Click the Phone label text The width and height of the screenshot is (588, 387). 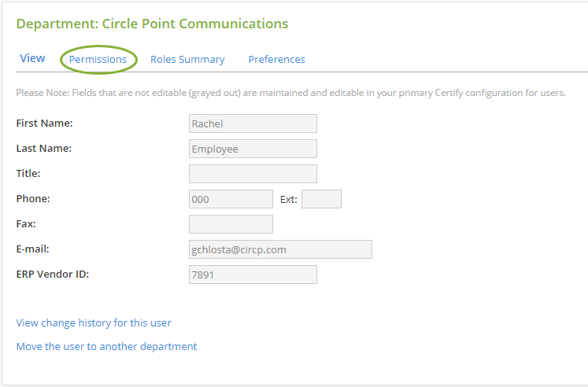(x=33, y=198)
